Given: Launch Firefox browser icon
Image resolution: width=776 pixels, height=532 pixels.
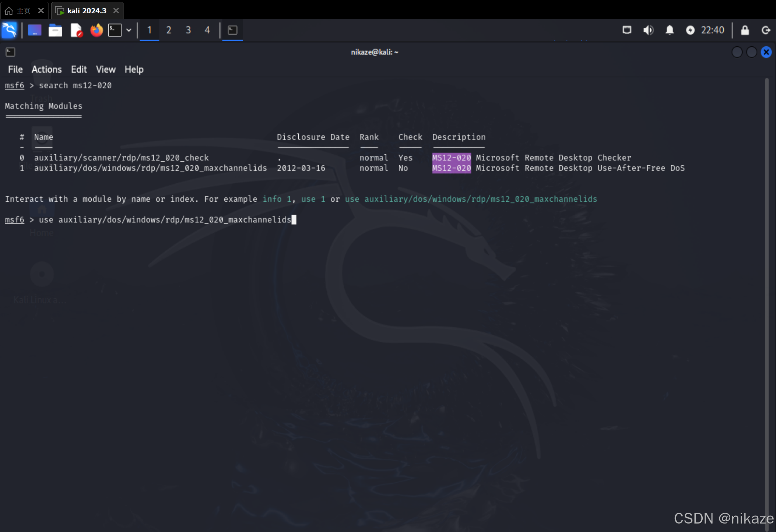Looking at the screenshot, I should (x=96, y=30).
